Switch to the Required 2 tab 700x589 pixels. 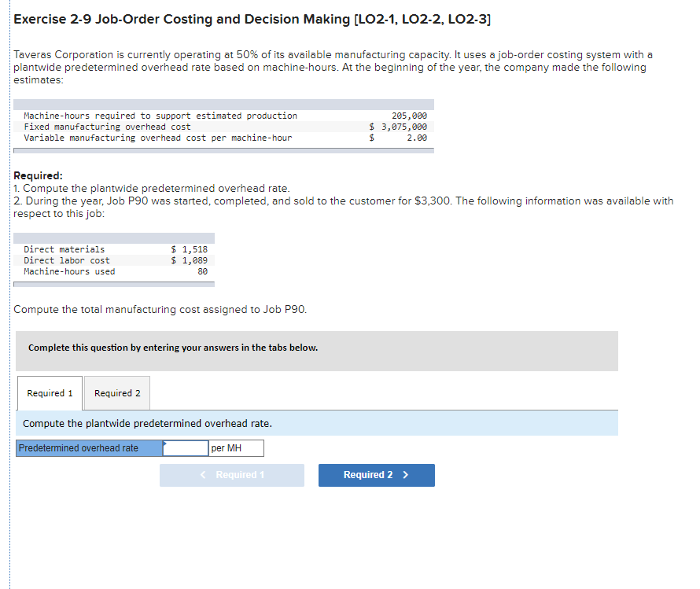(x=116, y=392)
